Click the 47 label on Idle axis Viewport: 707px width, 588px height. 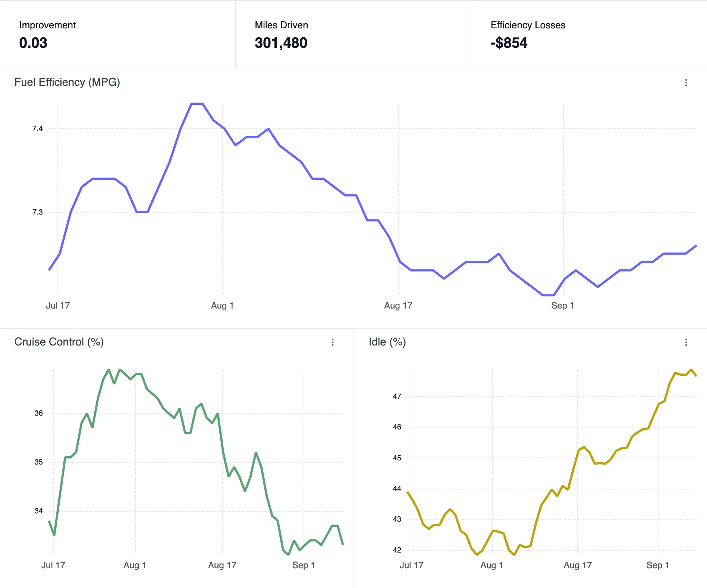tap(397, 397)
